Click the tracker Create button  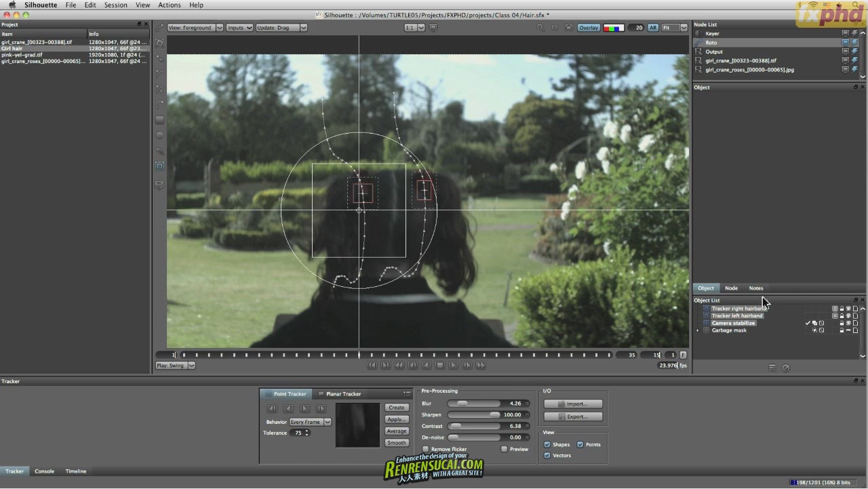(397, 408)
